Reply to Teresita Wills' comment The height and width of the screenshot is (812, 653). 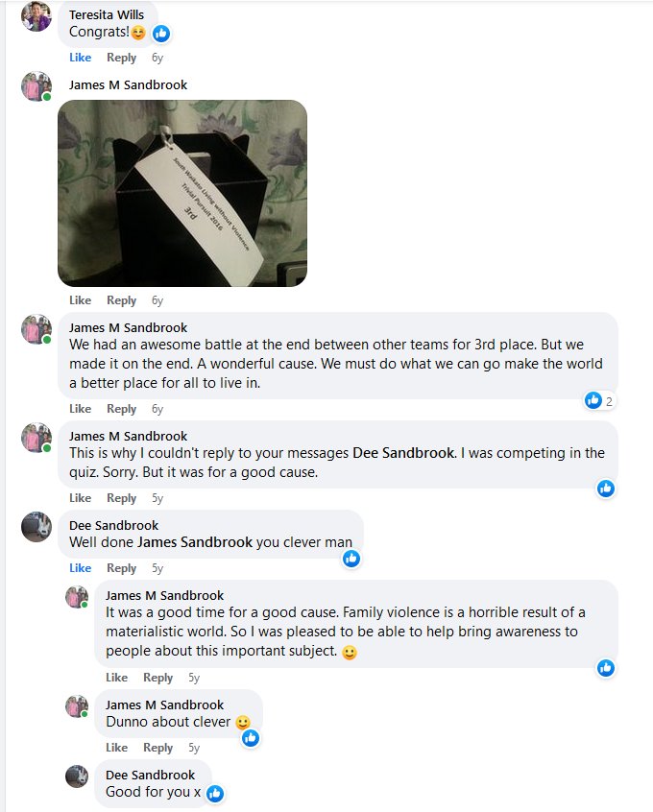coord(121,58)
